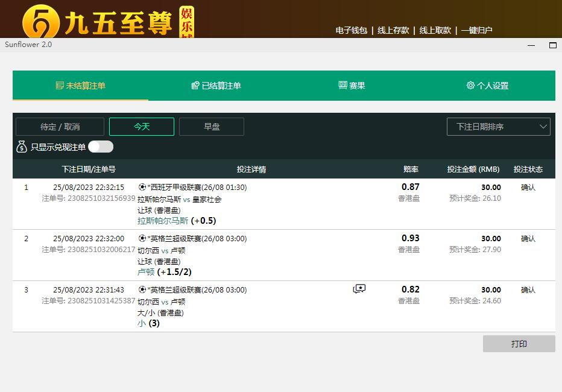Viewport: 562px width, 392px height.
Task: Select the 待定 / 取消 filter
Action: [x=60, y=127]
